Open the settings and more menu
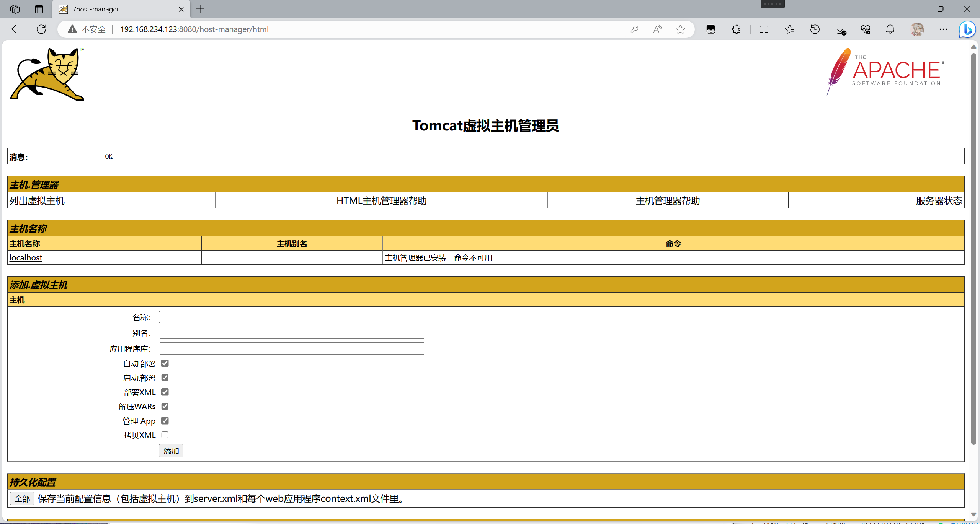Viewport: 980px width, 524px height. coord(943,29)
